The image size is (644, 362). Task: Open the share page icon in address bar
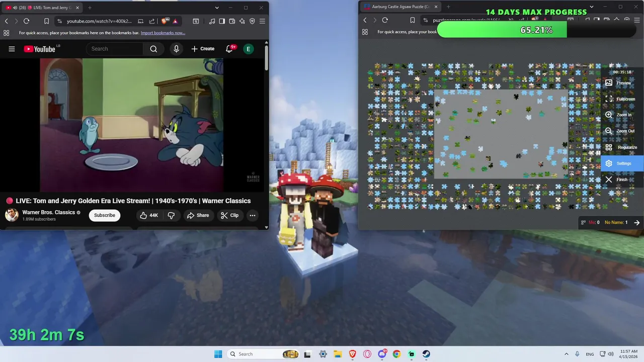coord(151,21)
